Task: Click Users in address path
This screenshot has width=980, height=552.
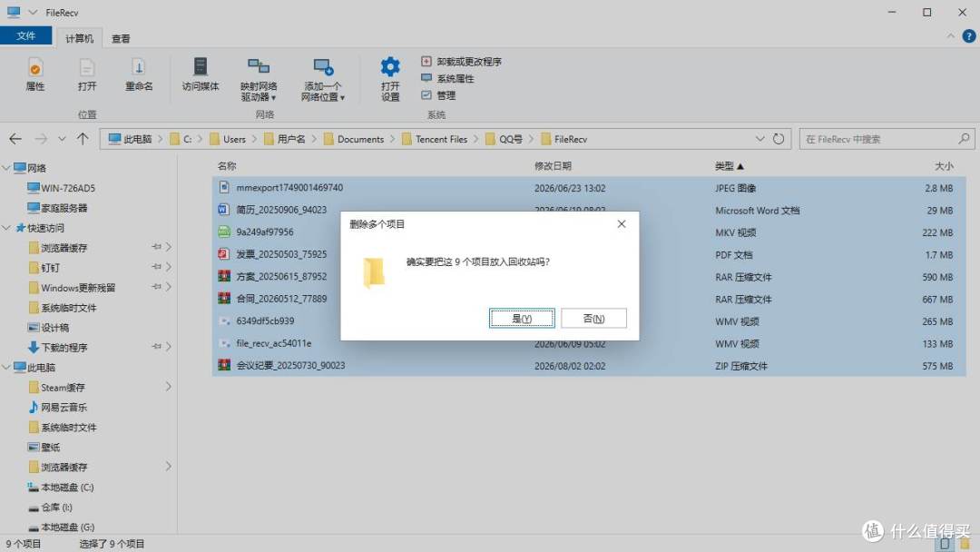Action: [234, 139]
